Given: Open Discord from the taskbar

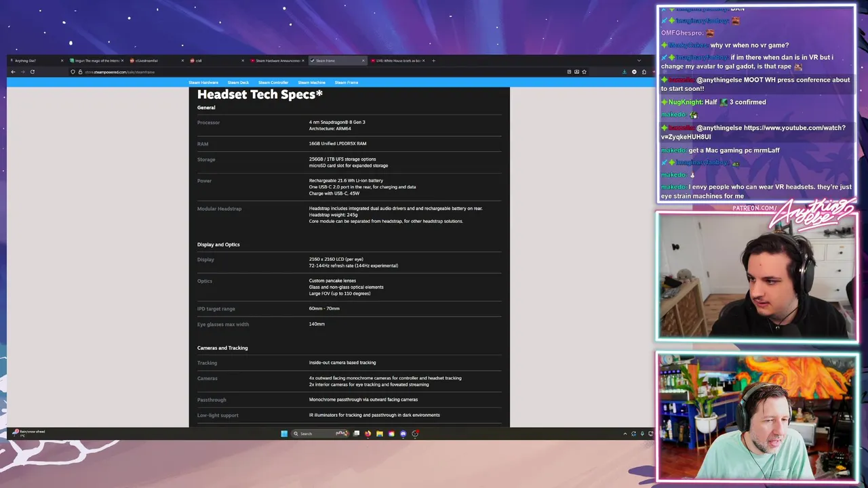Looking at the screenshot, I should point(403,434).
